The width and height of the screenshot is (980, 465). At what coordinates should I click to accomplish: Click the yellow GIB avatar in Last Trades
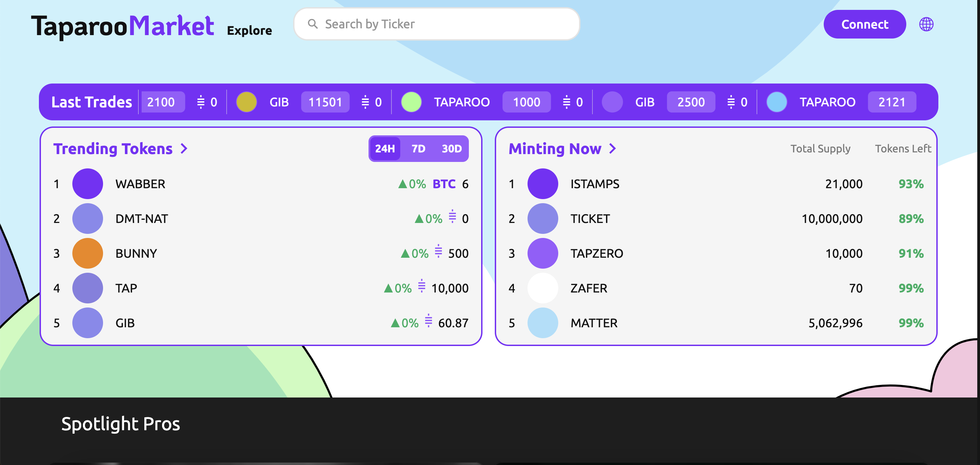point(246,102)
